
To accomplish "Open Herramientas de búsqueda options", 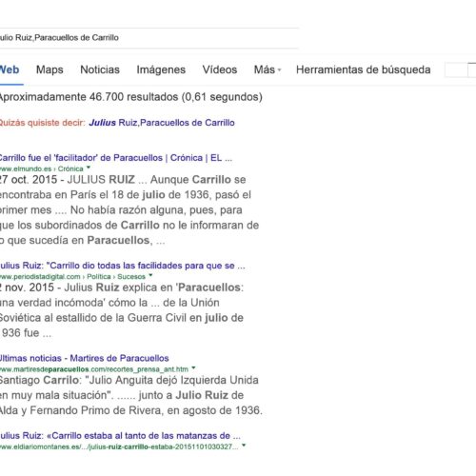I will pyautogui.click(x=363, y=69).
